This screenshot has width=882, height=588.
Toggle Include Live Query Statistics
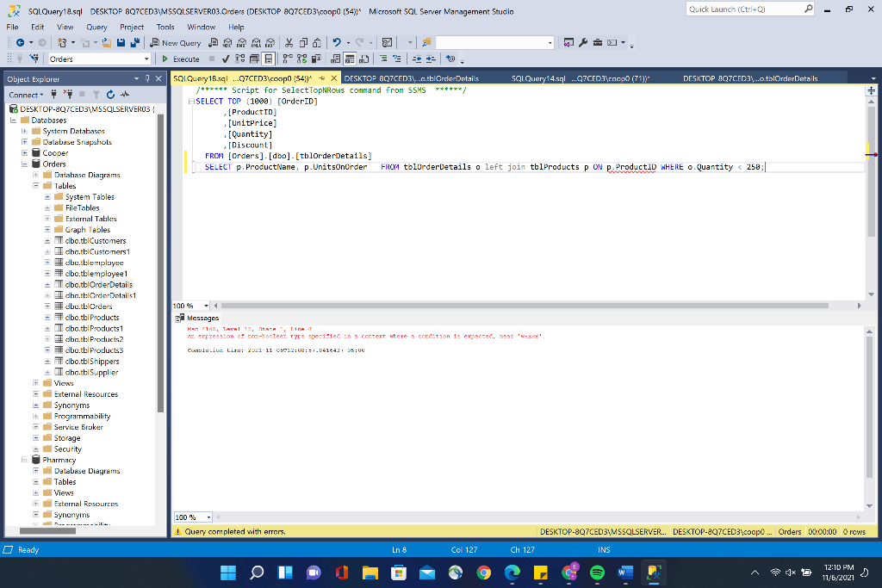[x=302, y=59]
